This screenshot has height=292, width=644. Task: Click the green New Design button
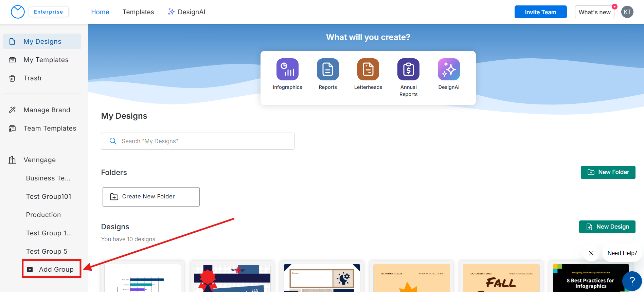point(607,227)
